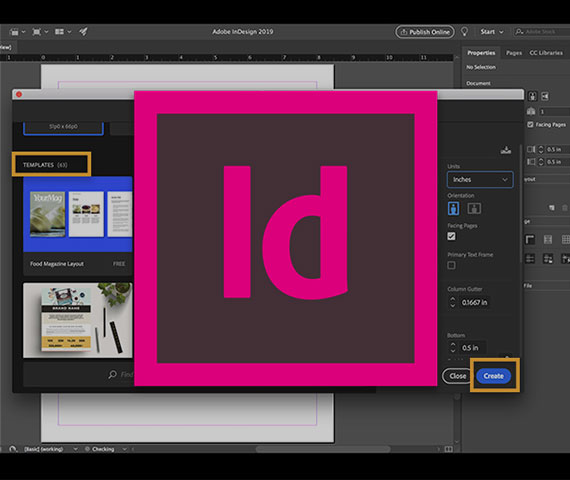Click the TEMPLATES (63) heading

click(x=45, y=165)
